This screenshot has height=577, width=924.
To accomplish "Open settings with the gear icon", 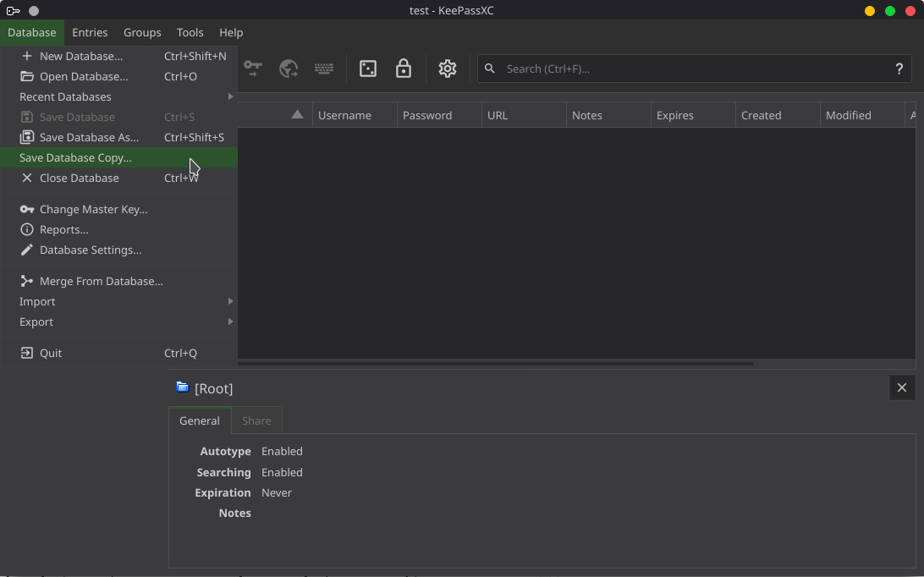I will coord(448,69).
